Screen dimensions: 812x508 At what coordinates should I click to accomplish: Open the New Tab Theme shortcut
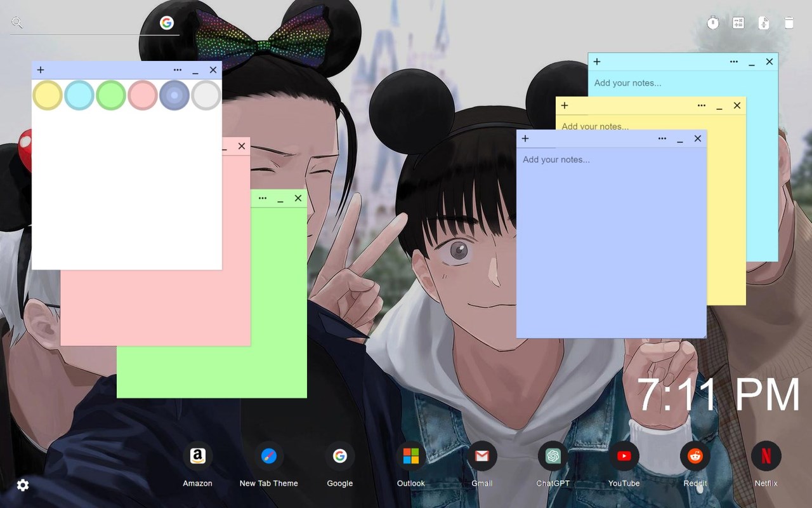click(x=268, y=456)
